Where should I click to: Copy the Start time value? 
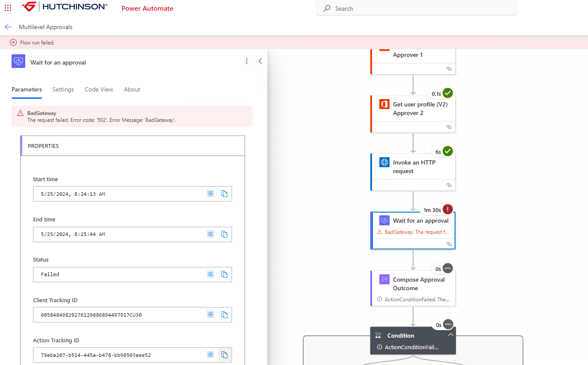[x=225, y=193]
